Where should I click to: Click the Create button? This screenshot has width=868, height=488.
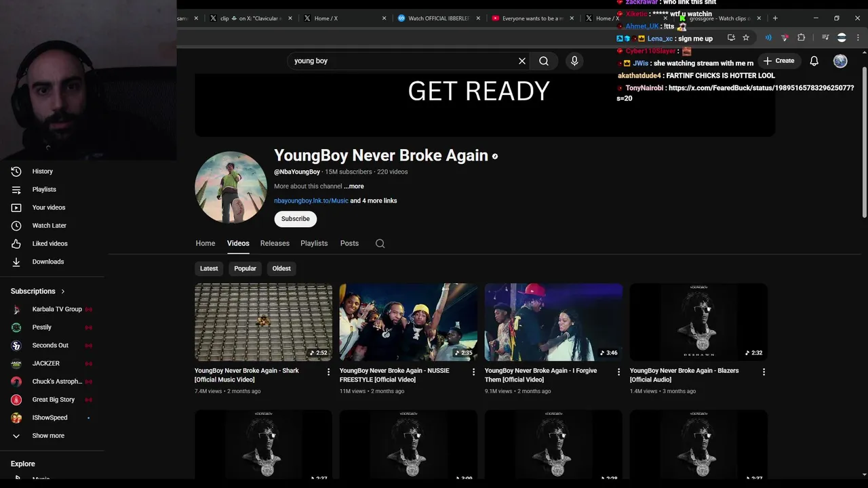click(778, 61)
